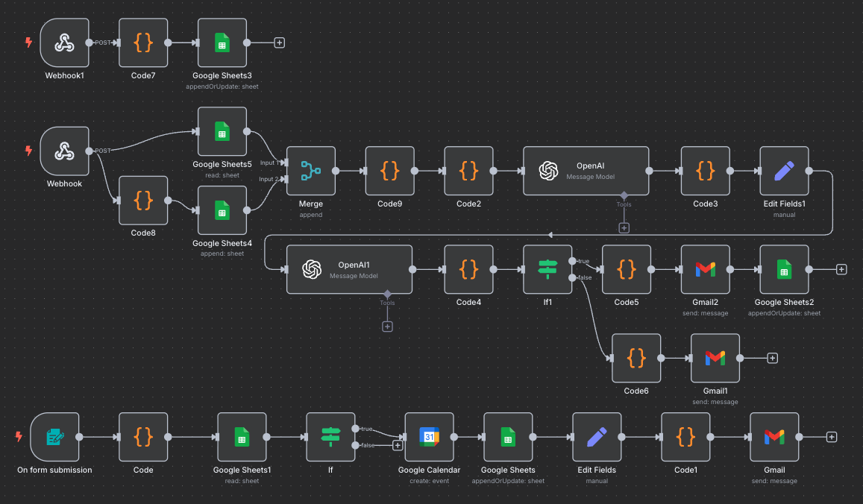Select the Webhook trigger node

64,151
